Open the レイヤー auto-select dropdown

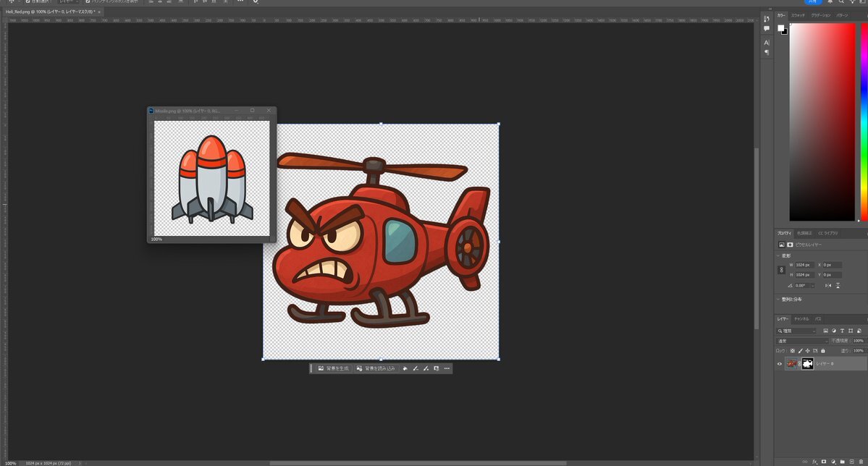point(69,1)
